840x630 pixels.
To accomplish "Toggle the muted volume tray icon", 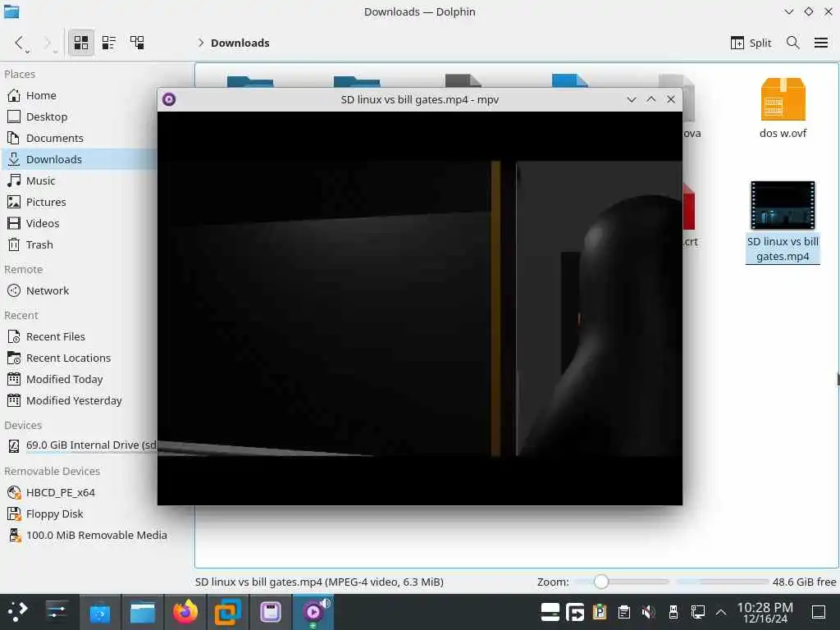I will click(x=648, y=611).
